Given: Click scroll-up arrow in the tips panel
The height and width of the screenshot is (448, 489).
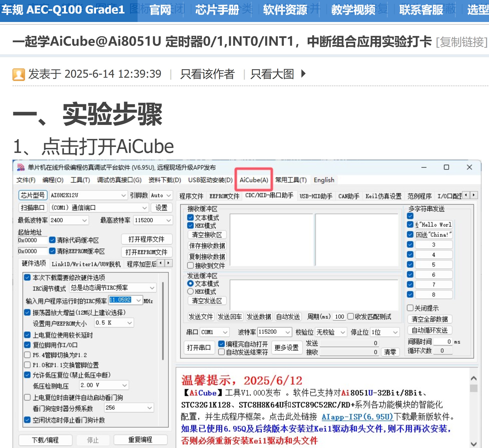Looking at the screenshot, I should click(x=473, y=378).
